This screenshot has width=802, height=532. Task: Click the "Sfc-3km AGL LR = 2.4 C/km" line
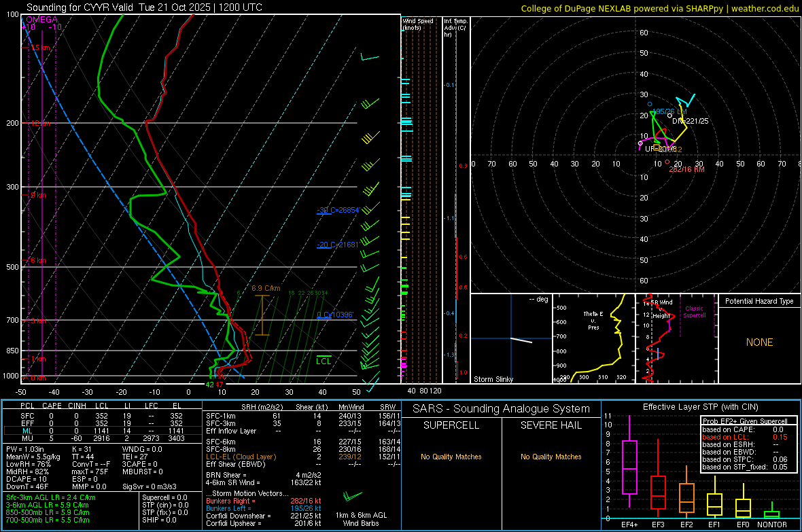pyautogui.click(x=51, y=497)
